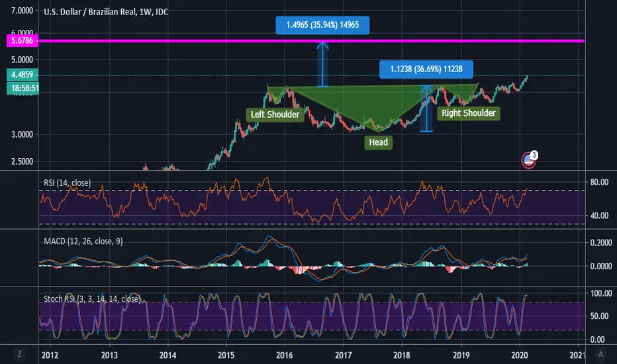Open the U.S. Dollar / Brazilian Real title
617x364 pixels.
point(106,12)
